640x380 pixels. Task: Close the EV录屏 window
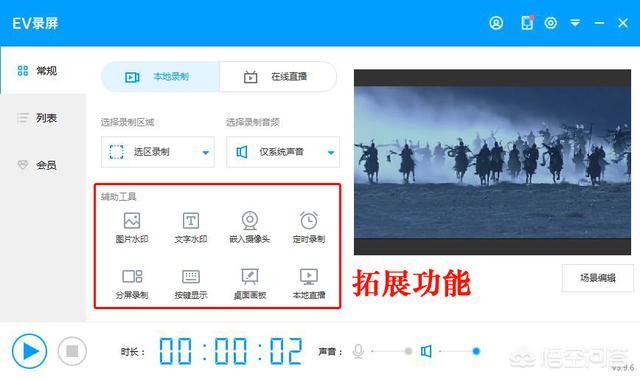(x=623, y=23)
